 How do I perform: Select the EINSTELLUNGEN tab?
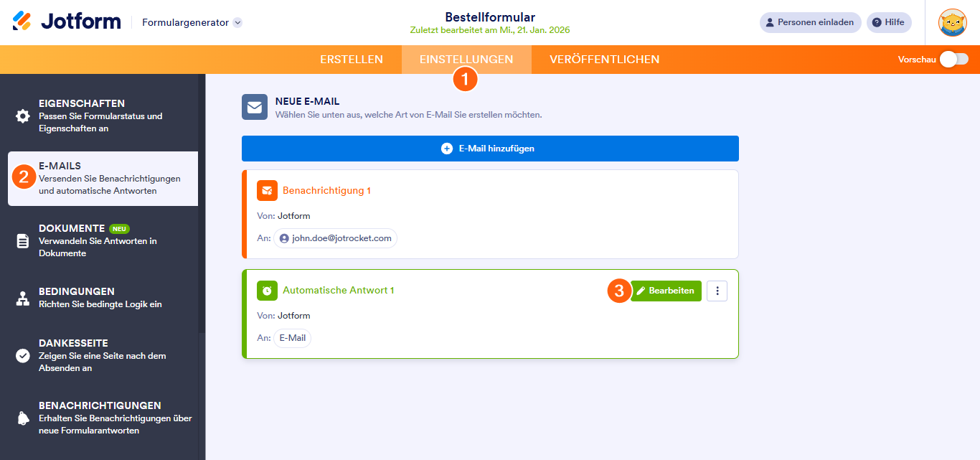click(466, 60)
